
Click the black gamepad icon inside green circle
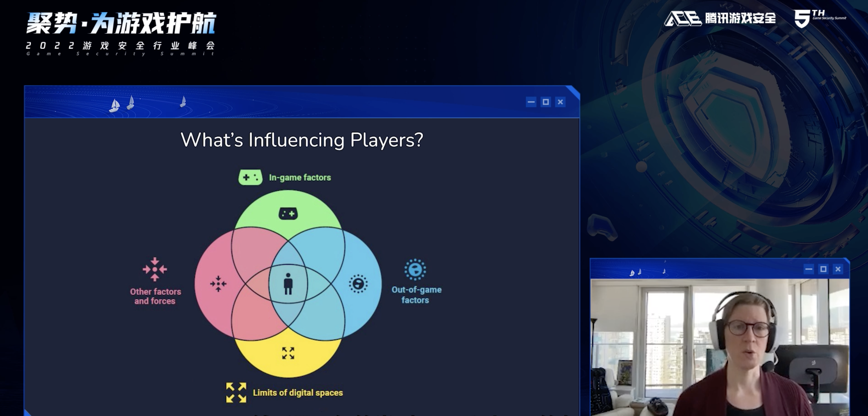pos(288,214)
